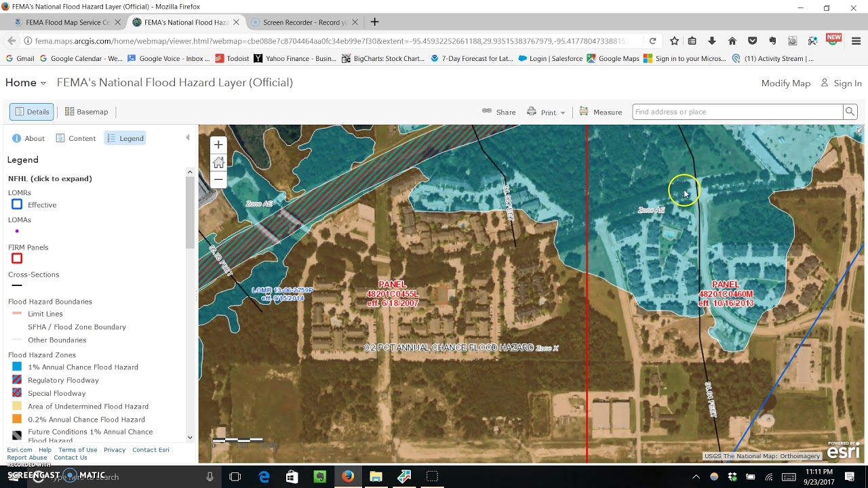Open the Print options dropdown arrow
Viewport: 868px width, 488px height.
(x=563, y=113)
